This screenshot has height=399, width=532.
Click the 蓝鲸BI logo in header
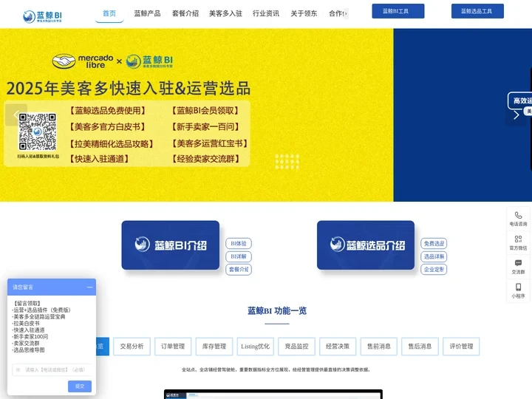coord(42,16)
